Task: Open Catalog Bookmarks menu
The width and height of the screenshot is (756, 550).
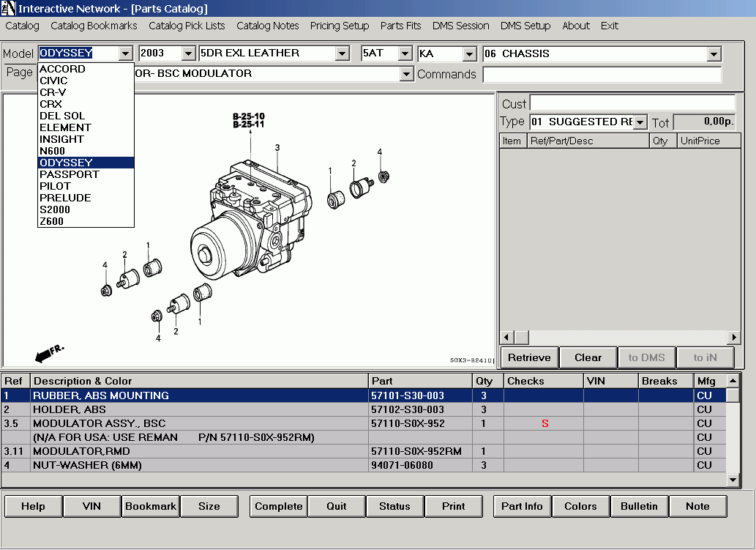Action: (x=94, y=26)
